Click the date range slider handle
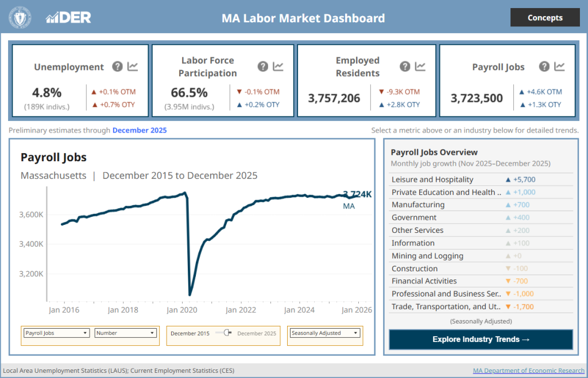This screenshot has height=378, width=588. click(x=227, y=333)
